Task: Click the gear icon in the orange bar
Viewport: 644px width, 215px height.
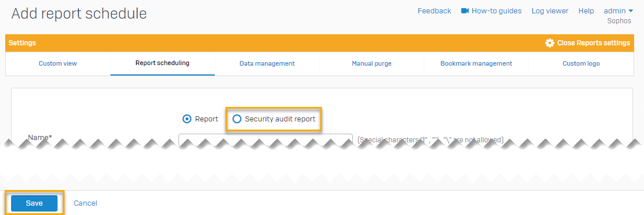Action: click(x=549, y=43)
